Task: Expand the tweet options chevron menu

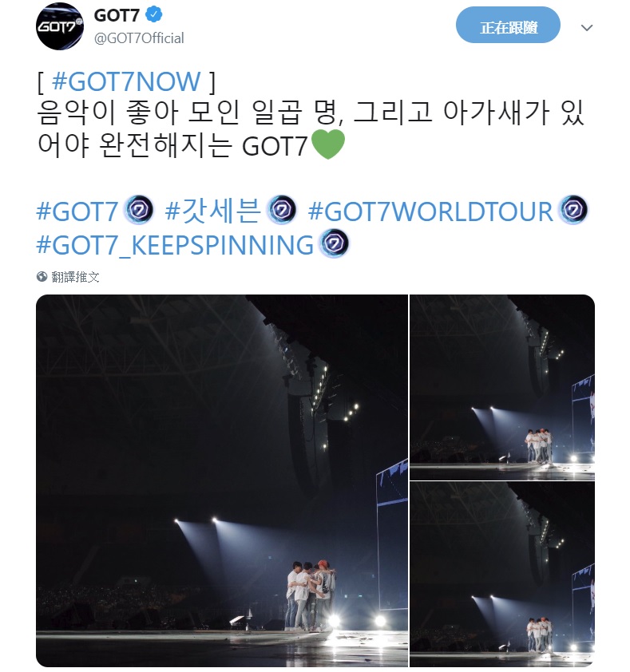Action: 586,28
